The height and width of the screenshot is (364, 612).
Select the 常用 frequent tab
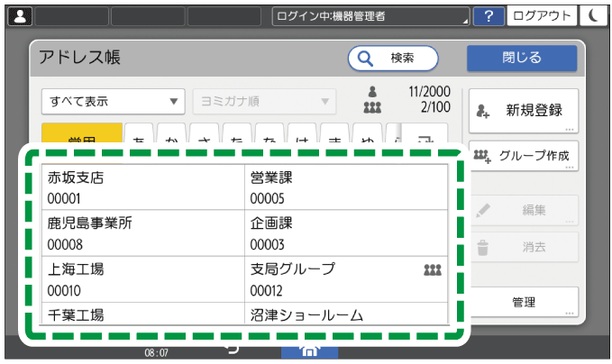pos(82,133)
